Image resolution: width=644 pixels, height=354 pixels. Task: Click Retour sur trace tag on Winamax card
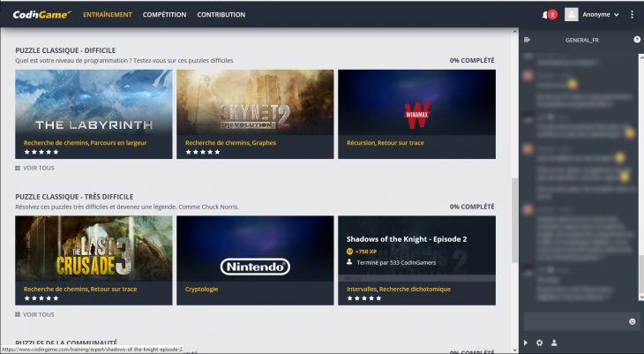coord(401,143)
